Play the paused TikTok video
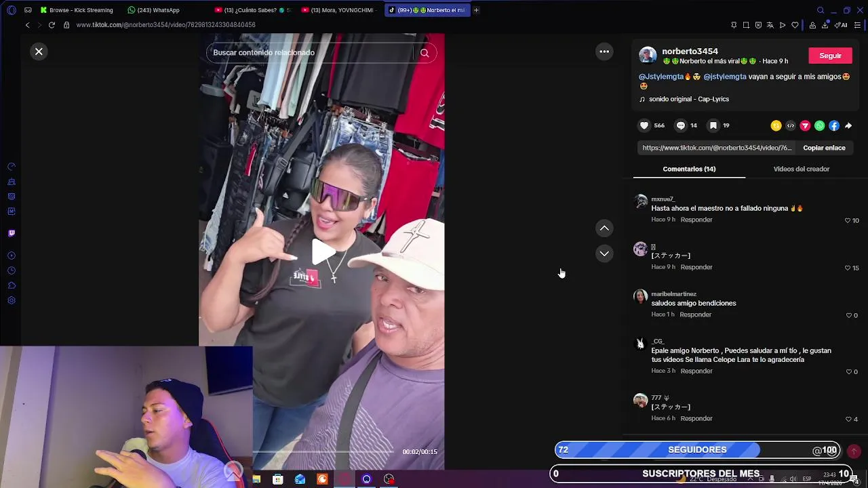 pyautogui.click(x=322, y=251)
